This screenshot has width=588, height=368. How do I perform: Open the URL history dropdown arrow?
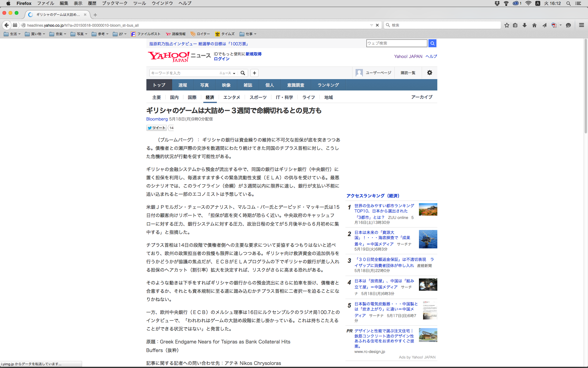(371, 25)
